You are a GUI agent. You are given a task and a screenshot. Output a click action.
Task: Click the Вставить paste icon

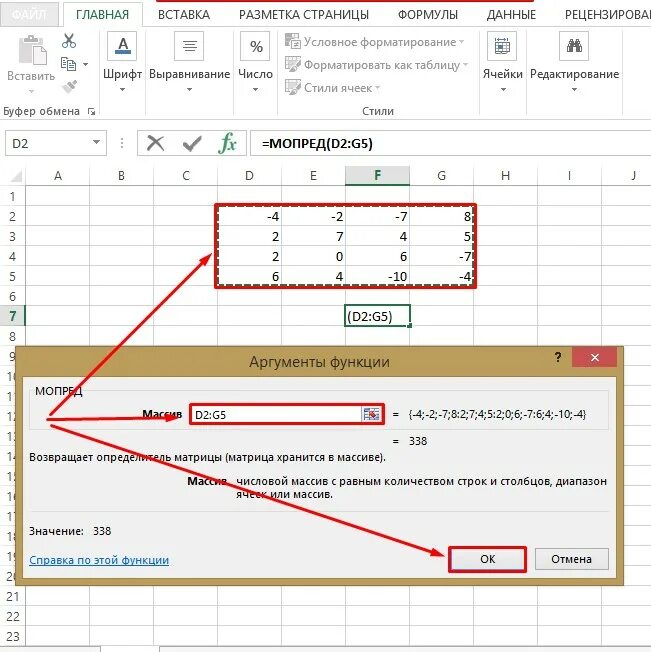(x=32, y=50)
